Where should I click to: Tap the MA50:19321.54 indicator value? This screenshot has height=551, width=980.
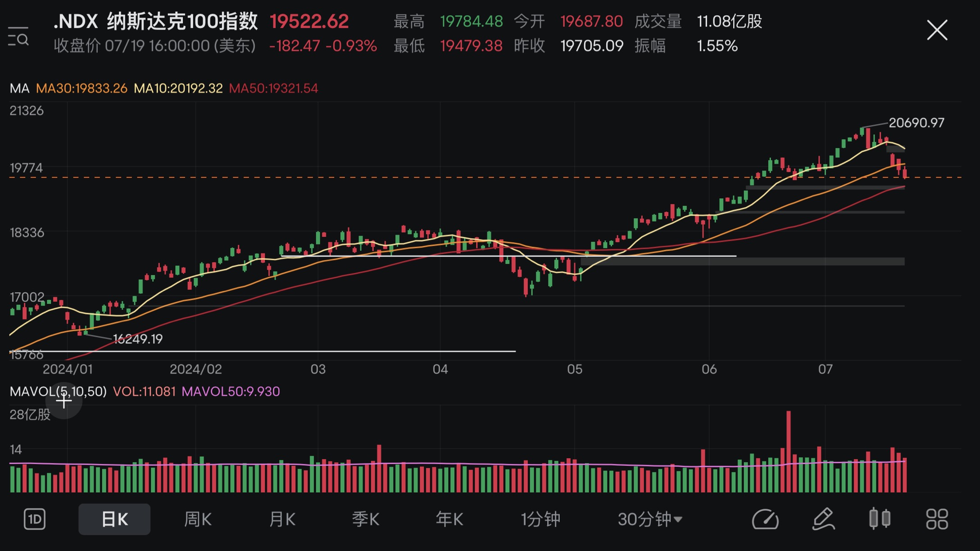(x=273, y=88)
